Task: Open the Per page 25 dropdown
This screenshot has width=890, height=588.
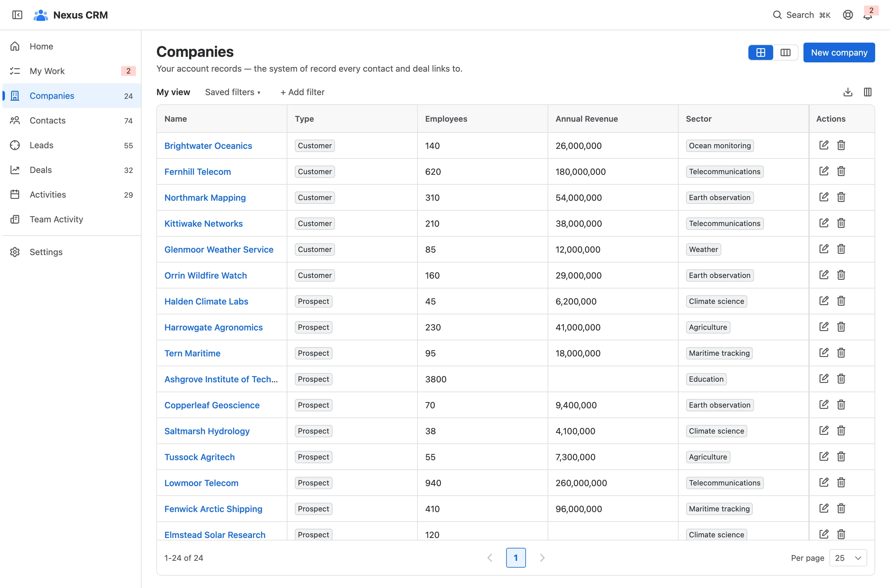Action: coord(848,558)
